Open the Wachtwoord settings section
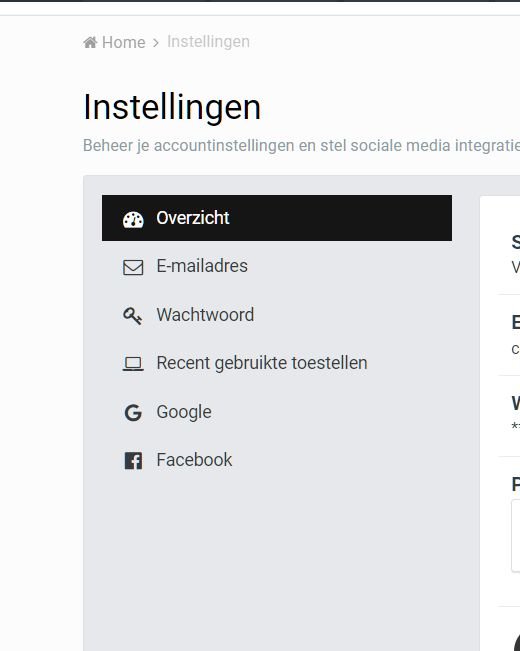Screen dimensions: 520x651 coord(277,315)
